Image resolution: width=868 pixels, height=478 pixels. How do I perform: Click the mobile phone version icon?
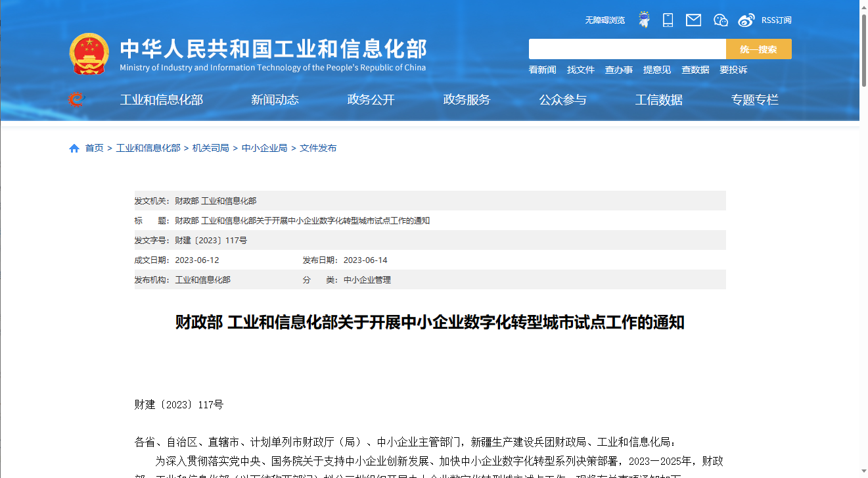pyautogui.click(x=668, y=20)
